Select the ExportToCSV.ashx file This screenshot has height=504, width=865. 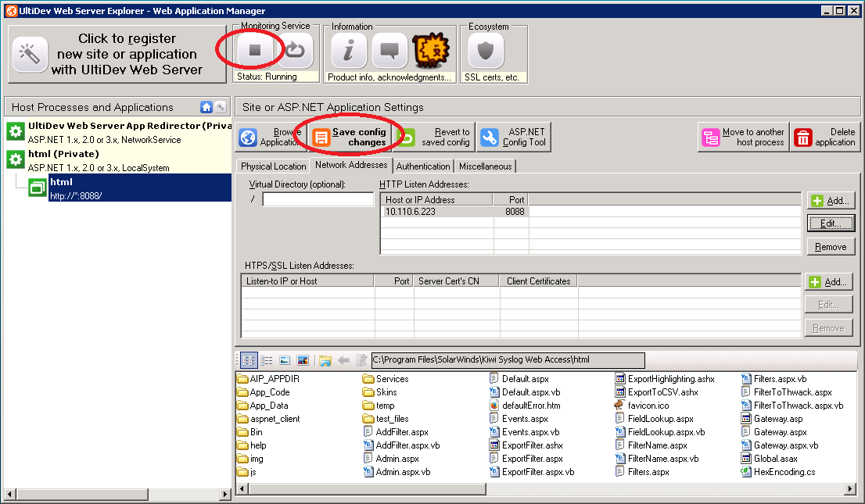tap(657, 392)
